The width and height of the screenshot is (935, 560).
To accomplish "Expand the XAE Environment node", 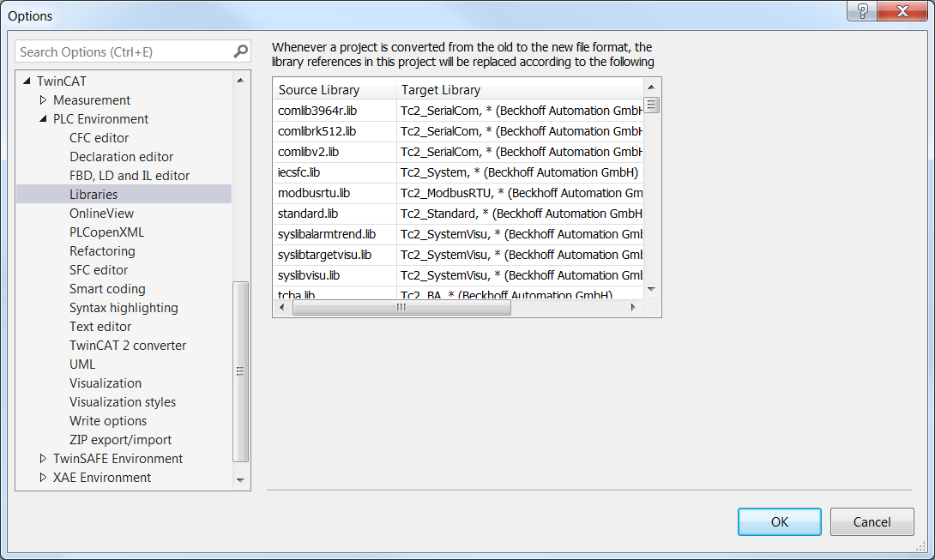I will 43,477.
